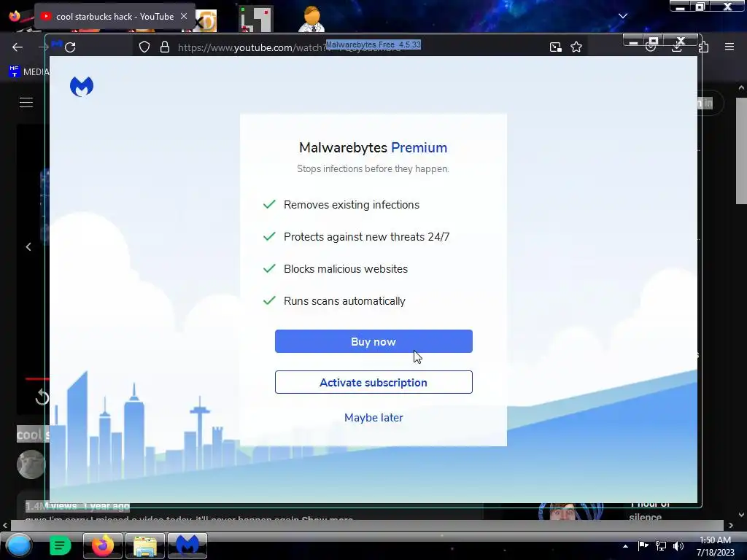Toggle picture-in-picture icon in address bar
This screenshot has width=747, height=560.
tap(555, 47)
